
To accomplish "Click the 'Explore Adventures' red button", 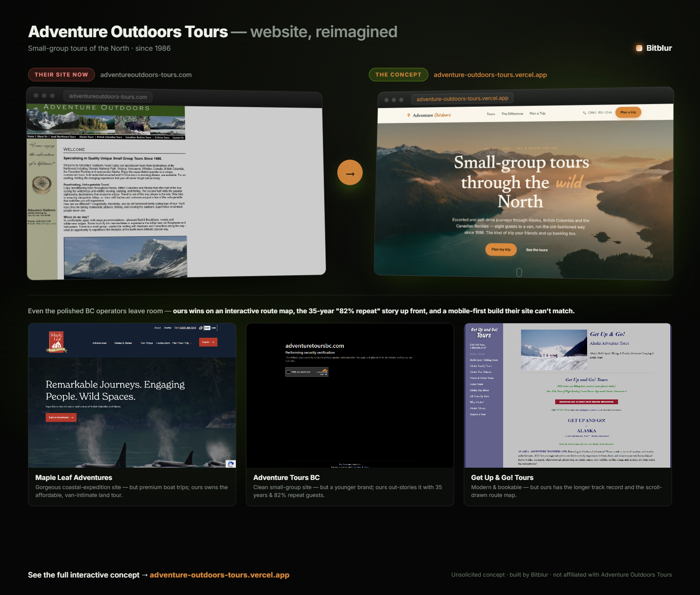I will [61, 417].
